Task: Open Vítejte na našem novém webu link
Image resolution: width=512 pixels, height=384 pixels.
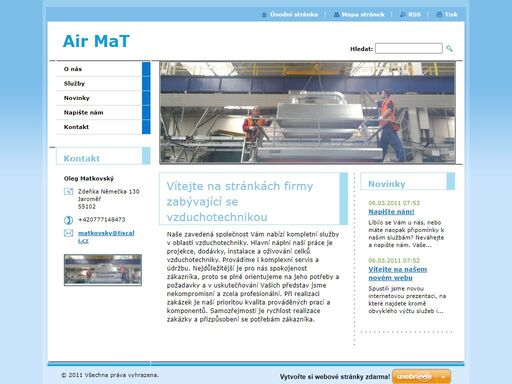Action: [397, 273]
